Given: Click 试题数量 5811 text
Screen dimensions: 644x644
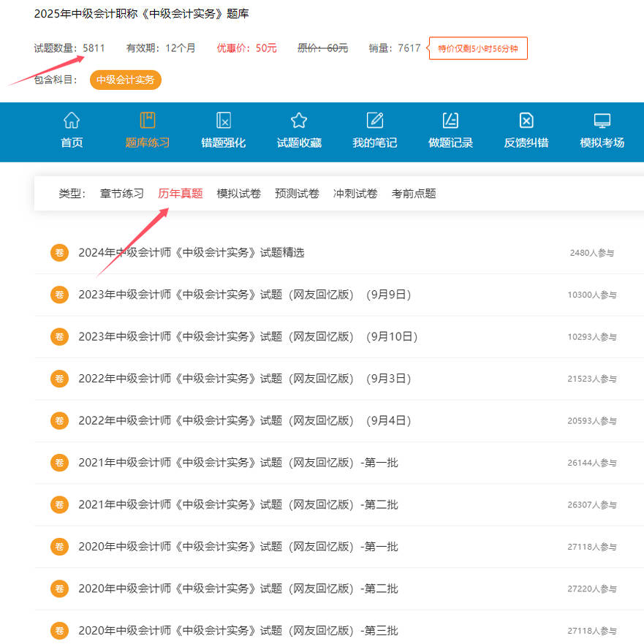Looking at the screenshot, I should click(69, 48).
